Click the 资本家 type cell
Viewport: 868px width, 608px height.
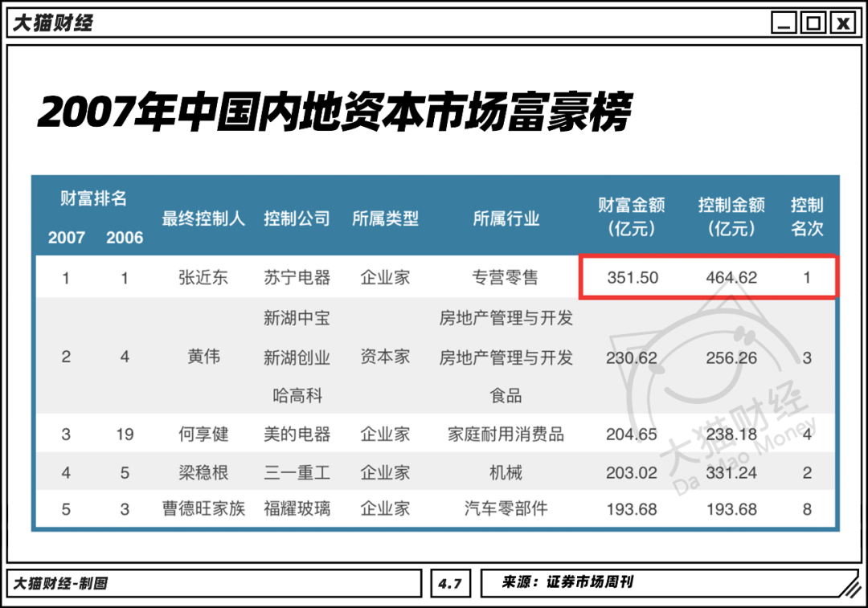tap(385, 357)
